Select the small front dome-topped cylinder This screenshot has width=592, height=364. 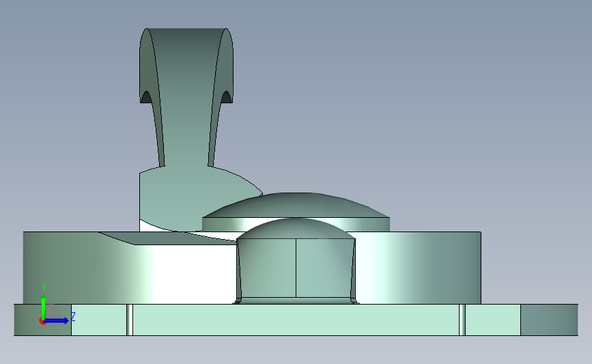[296, 262]
